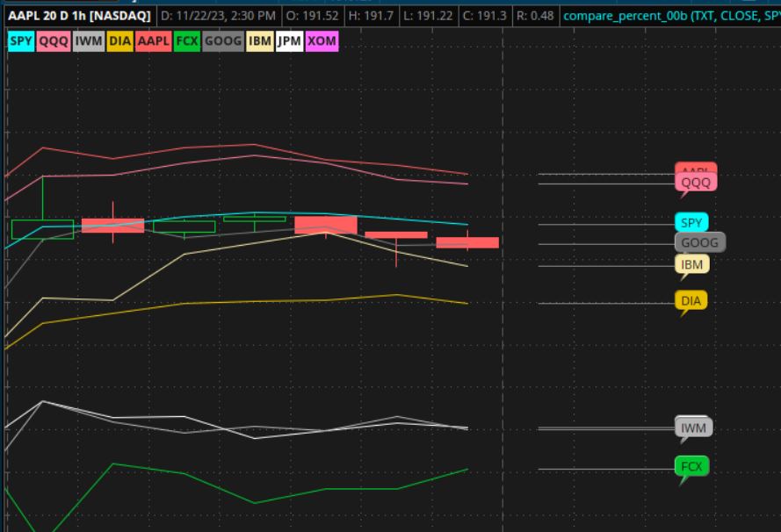Click the JPM label in the legend
The width and height of the screenshot is (781, 532).
289,40
